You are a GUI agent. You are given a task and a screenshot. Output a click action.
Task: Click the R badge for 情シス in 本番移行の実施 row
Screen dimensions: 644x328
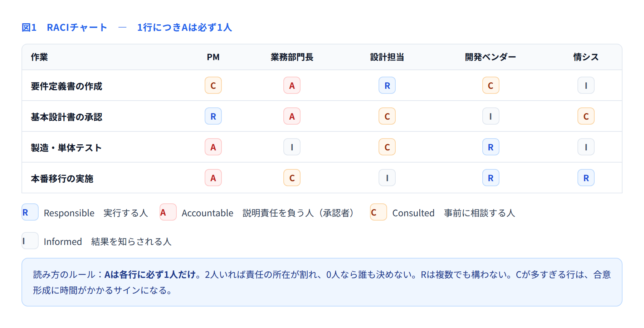click(586, 178)
